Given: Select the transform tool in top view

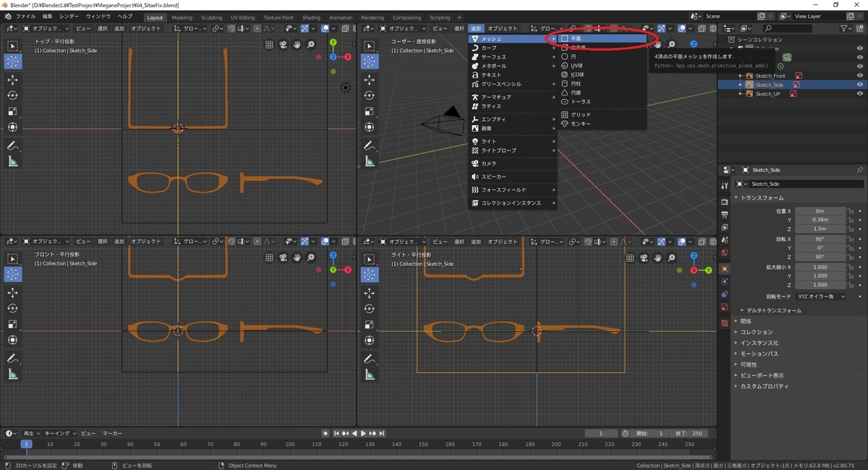Looking at the screenshot, I should (13, 127).
